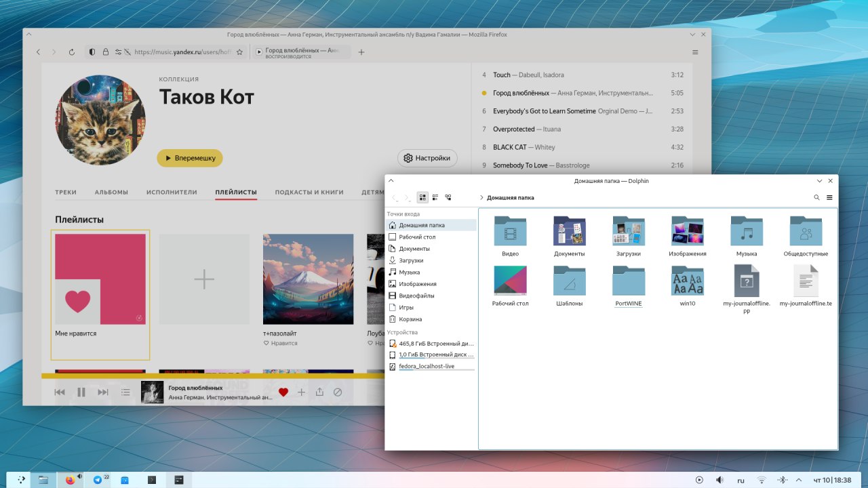Skip to previous track in player
The height and width of the screenshot is (488, 868).
(60, 392)
